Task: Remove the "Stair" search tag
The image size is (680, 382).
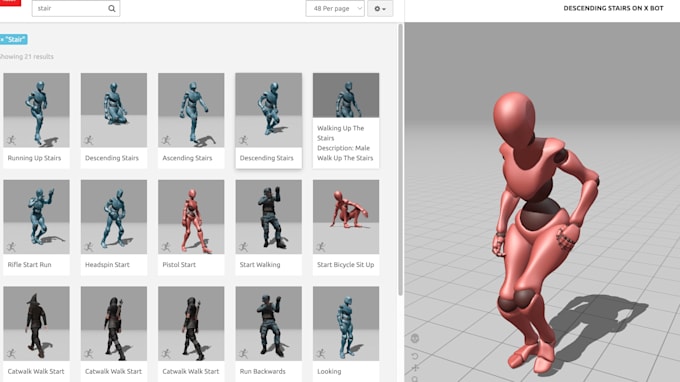Action: [x=2, y=39]
